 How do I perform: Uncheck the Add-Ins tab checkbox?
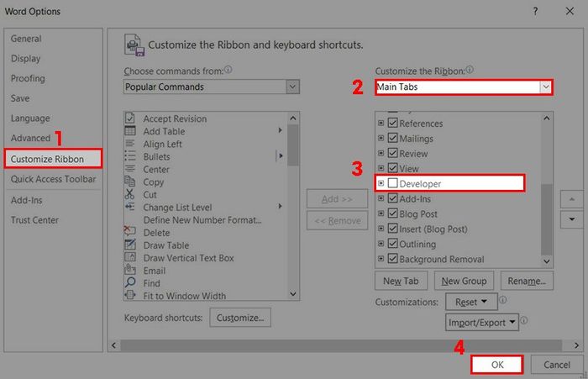392,198
